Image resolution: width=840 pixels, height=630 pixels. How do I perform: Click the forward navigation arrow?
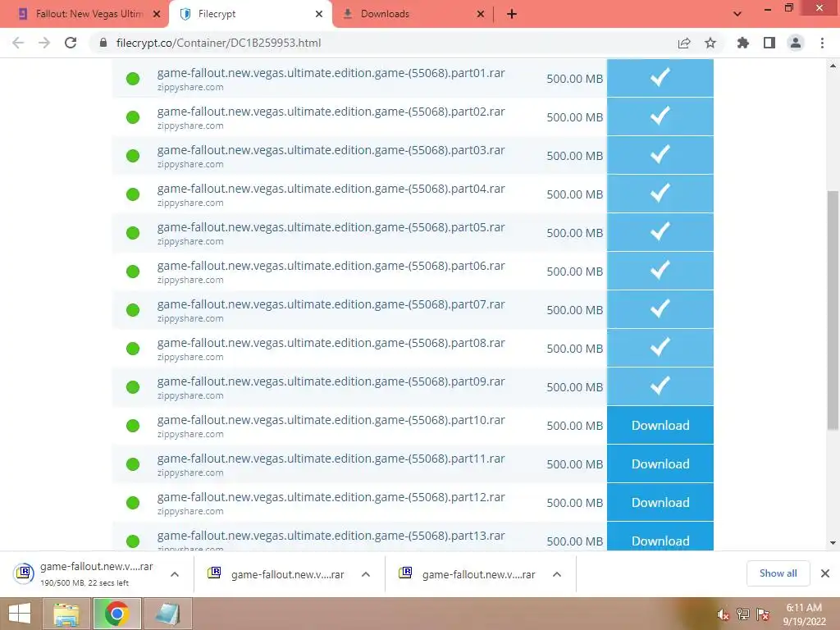(x=44, y=43)
